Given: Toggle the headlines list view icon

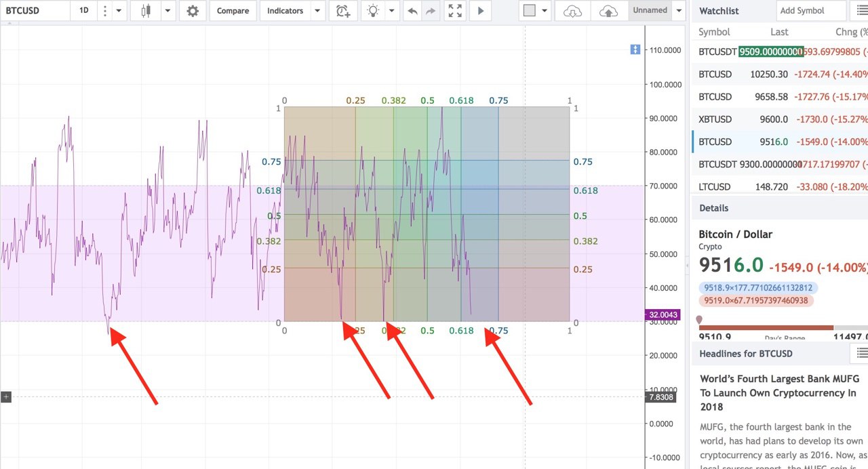Looking at the screenshot, I should tap(861, 353).
